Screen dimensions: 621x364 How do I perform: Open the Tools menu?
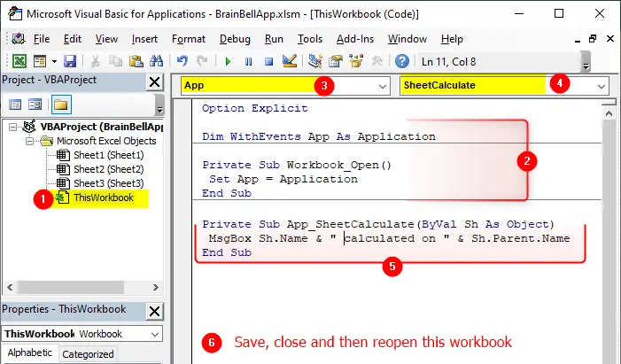[x=310, y=39]
